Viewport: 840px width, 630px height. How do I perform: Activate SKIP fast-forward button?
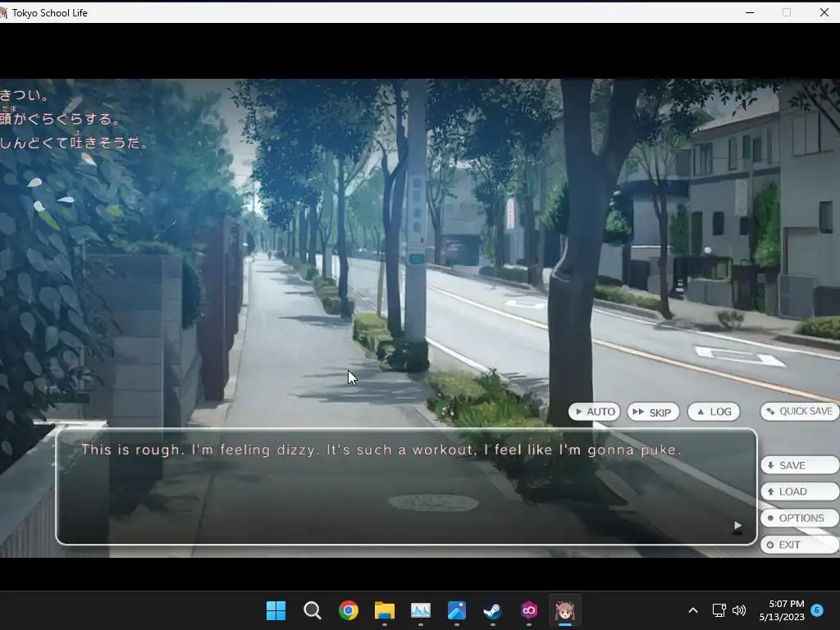pyautogui.click(x=652, y=412)
